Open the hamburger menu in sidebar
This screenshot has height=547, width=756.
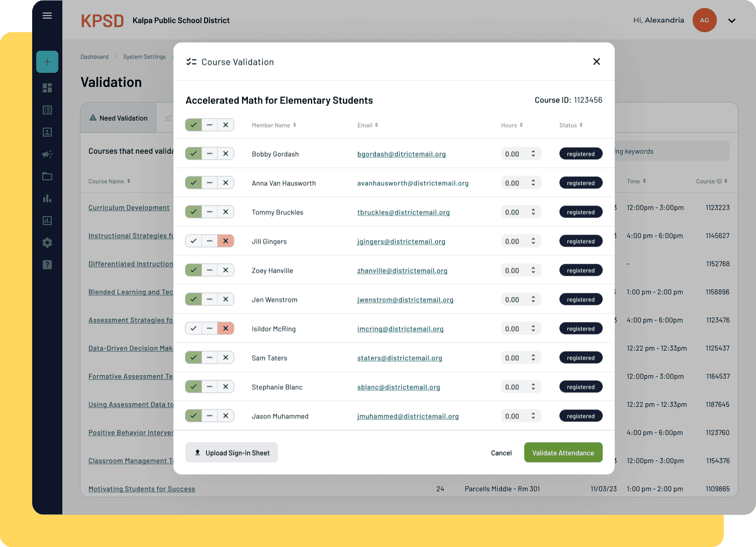pyautogui.click(x=47, y=16)
